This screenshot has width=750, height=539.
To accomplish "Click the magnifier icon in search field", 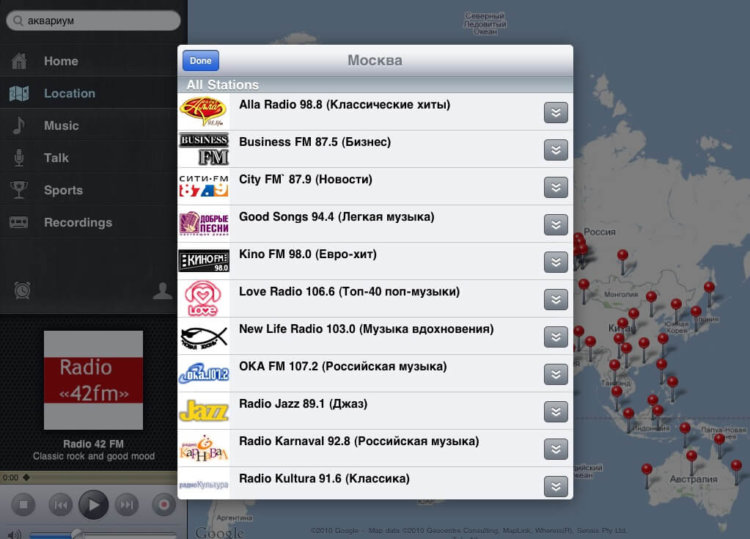I will 18,21.
